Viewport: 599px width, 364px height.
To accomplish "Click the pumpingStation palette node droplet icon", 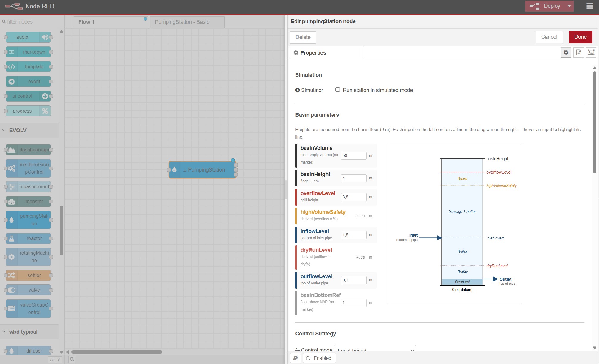I will click(11, 220).
